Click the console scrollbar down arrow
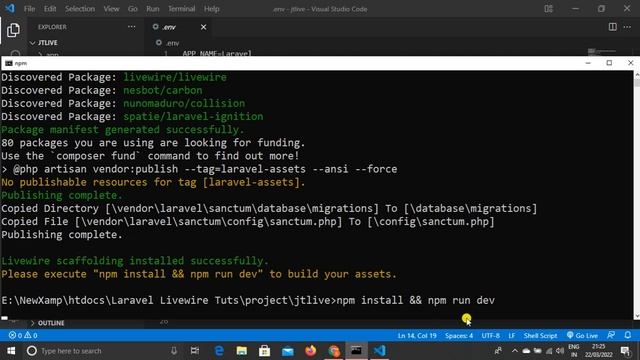Viewport: 640px width, 360px height. [x=637, y=316]
